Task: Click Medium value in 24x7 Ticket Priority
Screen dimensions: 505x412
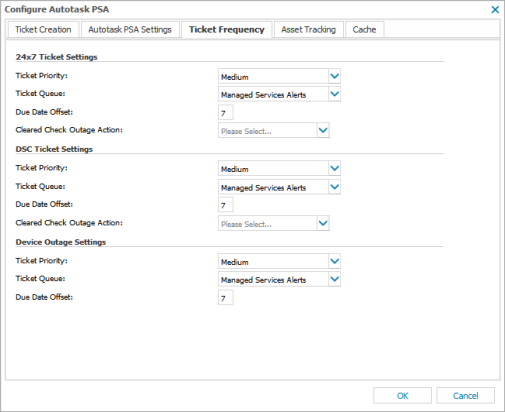Action: [235, 77]
